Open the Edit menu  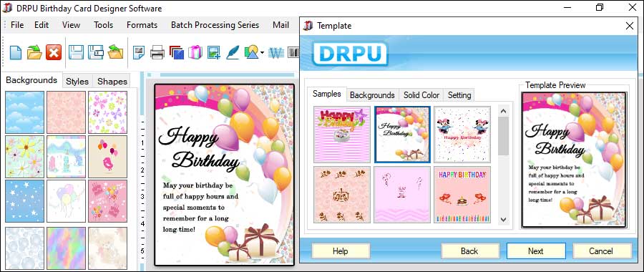[x=42, y=25]
